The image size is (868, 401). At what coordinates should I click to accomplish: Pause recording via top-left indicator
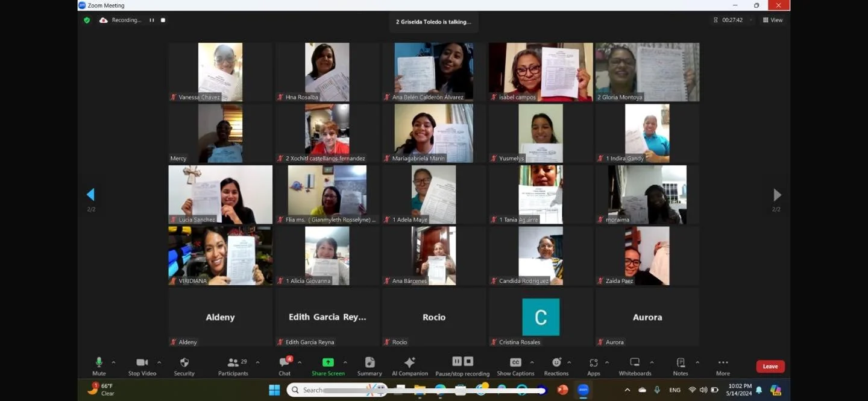[x=152, y=20]
